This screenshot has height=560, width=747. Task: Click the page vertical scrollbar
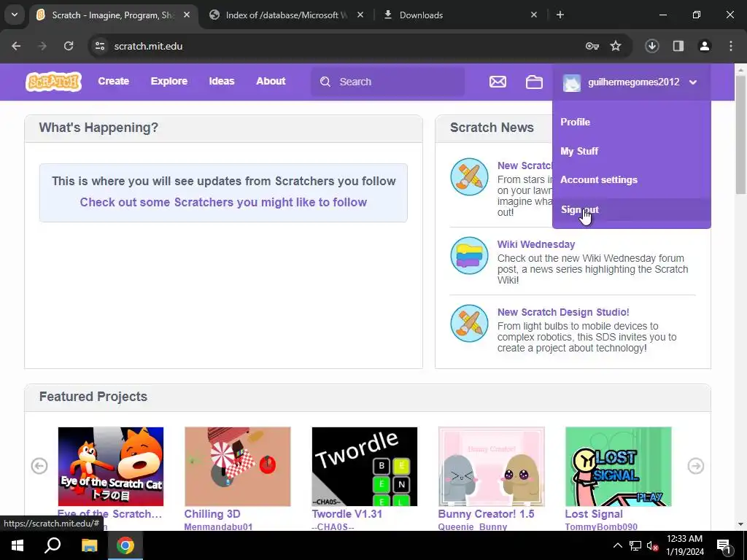(740, 134)
